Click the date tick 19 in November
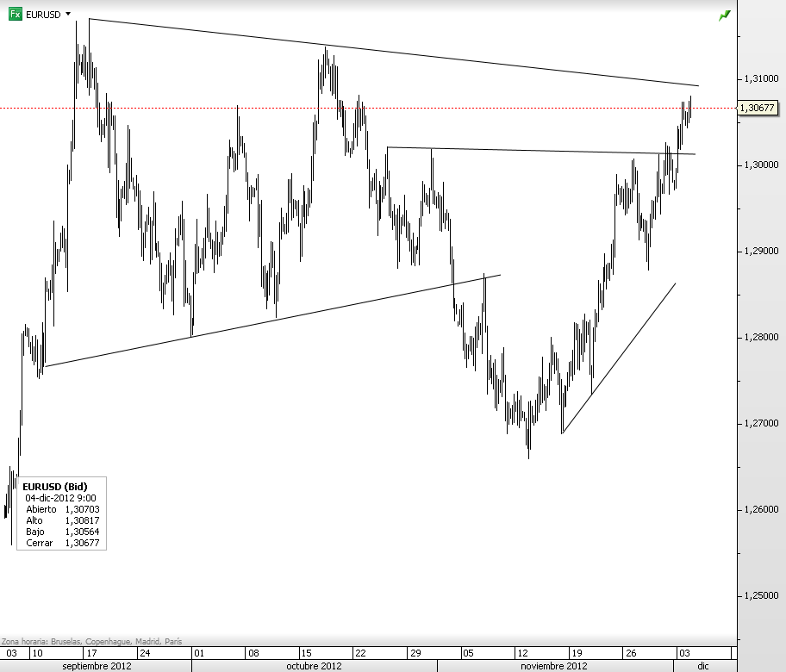 577,653
